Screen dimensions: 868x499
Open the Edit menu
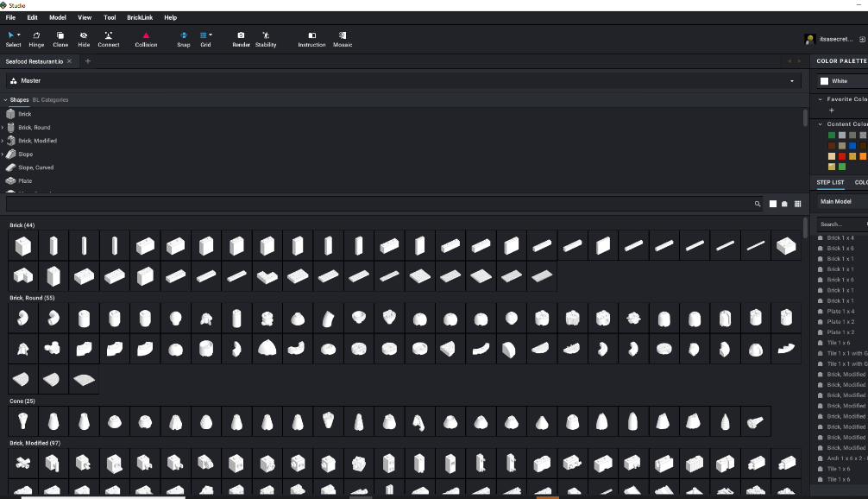(x=32, y=18)
